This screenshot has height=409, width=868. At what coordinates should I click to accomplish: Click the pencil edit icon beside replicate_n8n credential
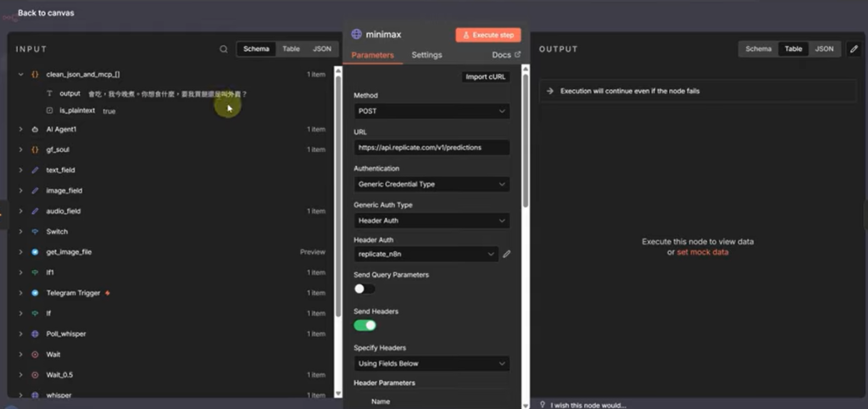tap(507, 254)
